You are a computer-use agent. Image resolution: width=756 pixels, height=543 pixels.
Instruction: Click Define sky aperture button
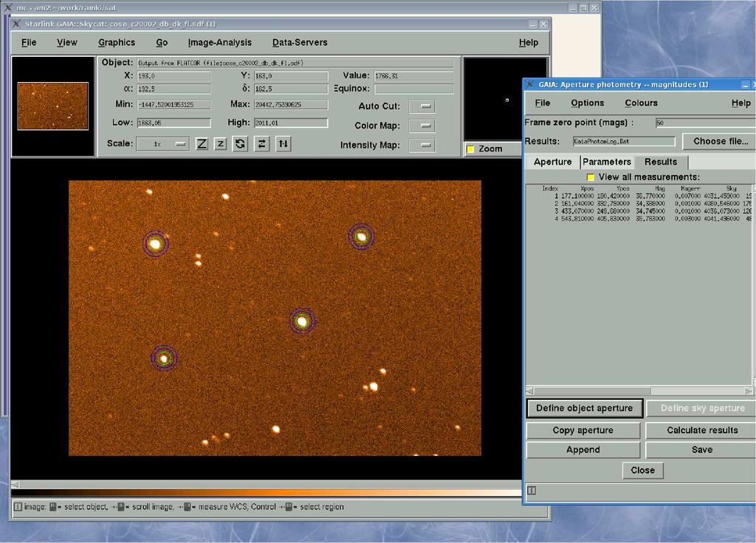tap(702, 409)
